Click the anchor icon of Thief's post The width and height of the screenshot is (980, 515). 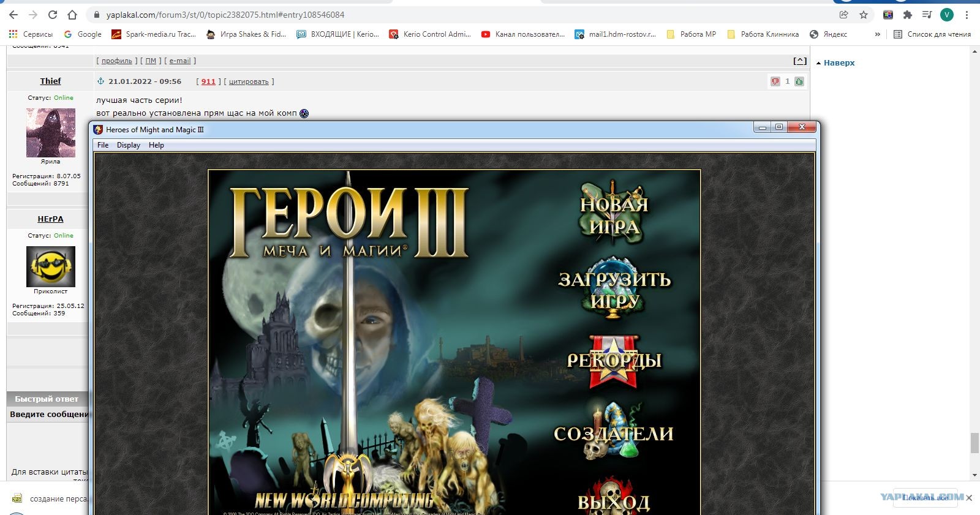click(101, 81)
